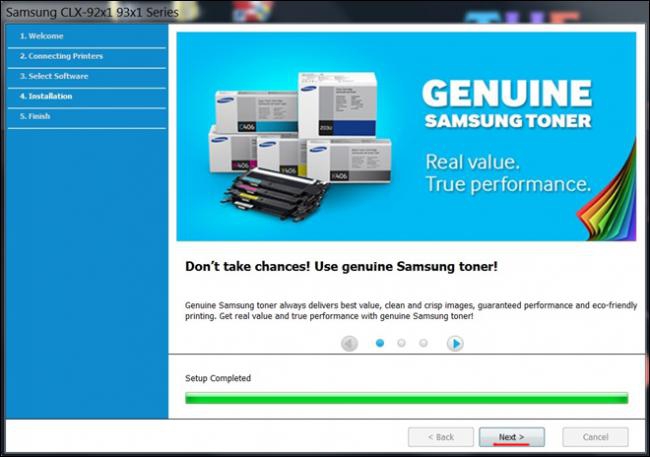Open the 5. Finish step
Screen dimensions: 650x457
click(87, 116)
